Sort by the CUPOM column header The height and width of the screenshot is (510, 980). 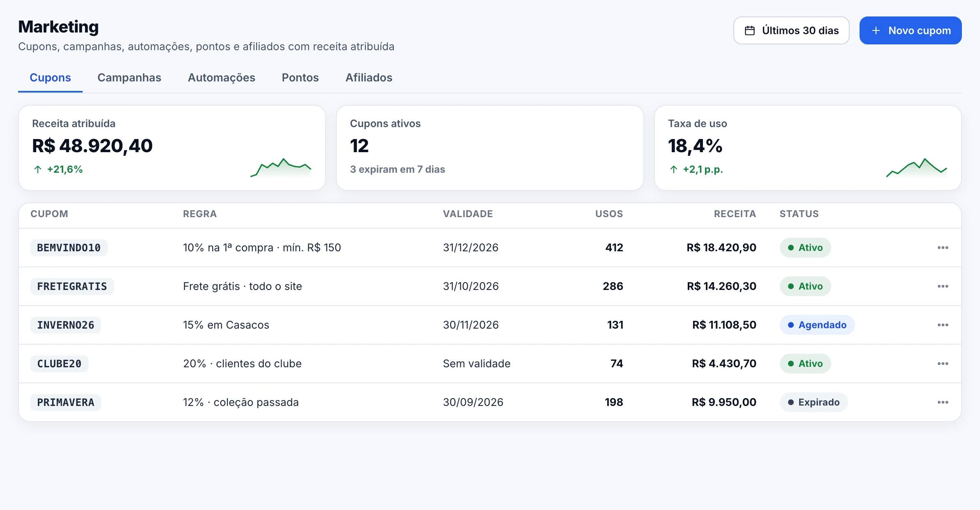coord(49,214)
